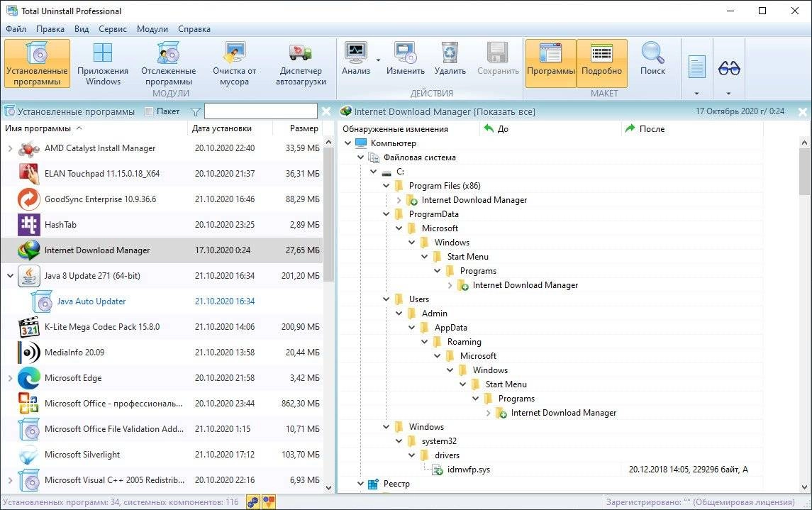This screenshot has width=812, height=510.
Task: Click the Сохранить floppy disk icon
Action: pyautogui.click(x=498, y=53)
